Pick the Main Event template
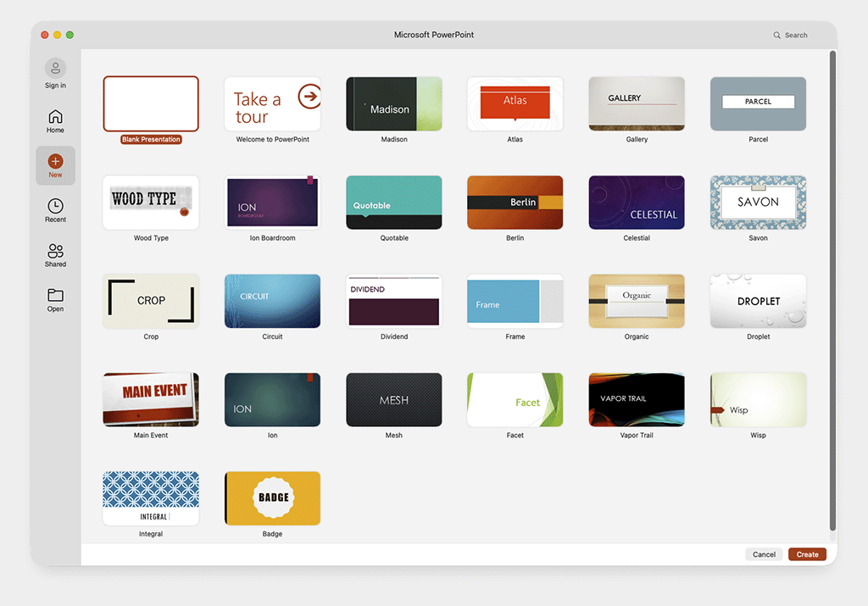This screenshot has height=606, width=868. coord(151,398)
